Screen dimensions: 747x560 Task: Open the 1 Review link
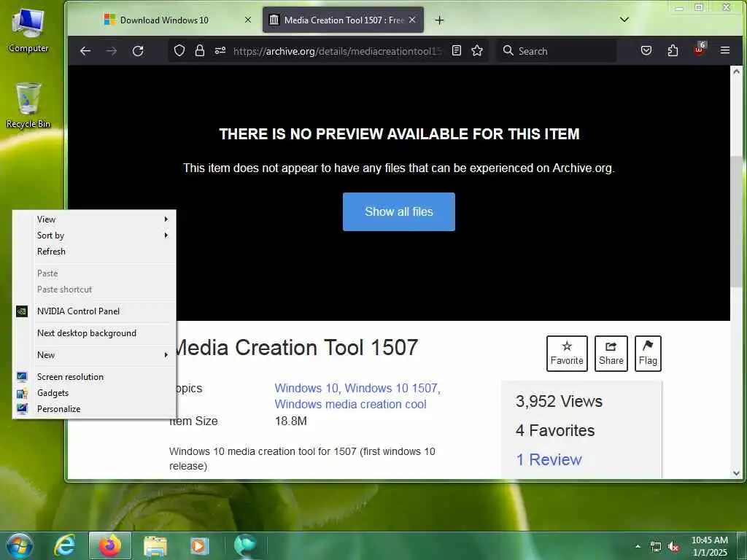(549, 459)
